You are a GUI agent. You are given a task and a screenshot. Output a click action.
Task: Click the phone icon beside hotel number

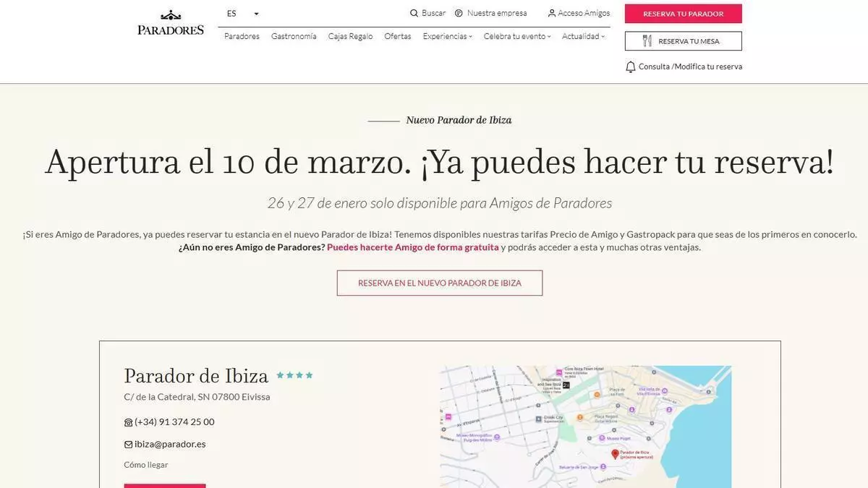coord(128,422)
